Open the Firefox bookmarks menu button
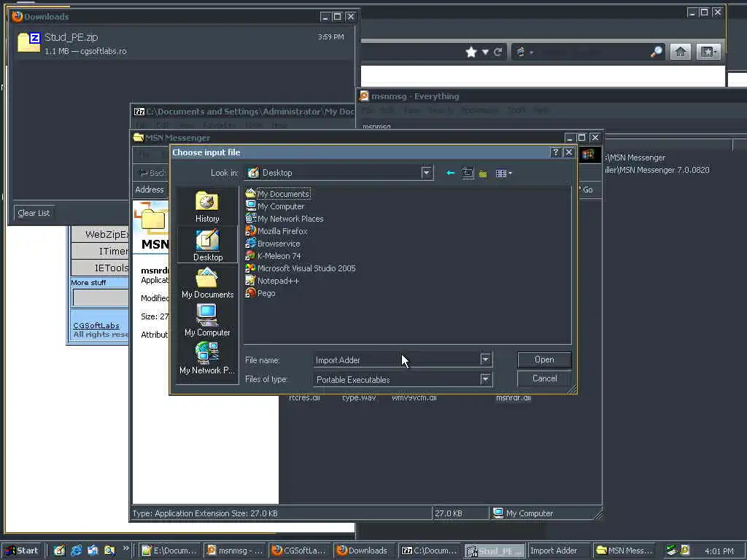This screenshot has height=560, width=747. (x=708, y=52)
